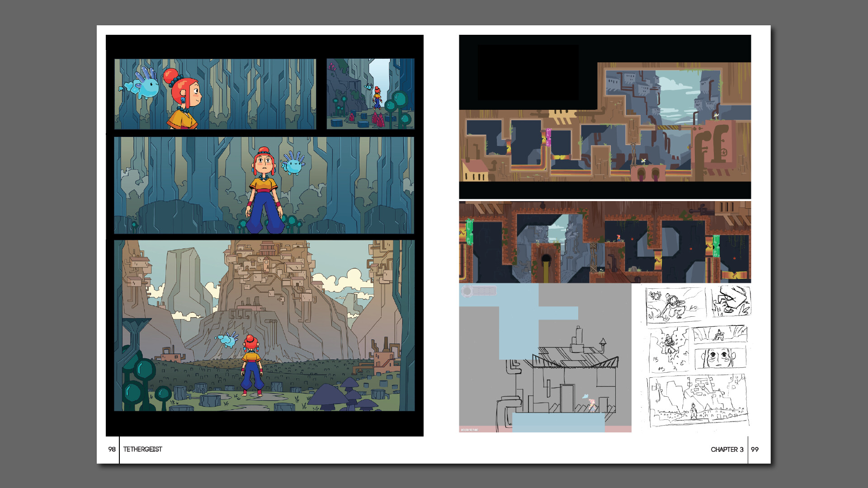The width and height of the screenshot is (868, 488).
Task: Select the close-up comic panel of girl and spirit
Action: (x=215, y=94)
